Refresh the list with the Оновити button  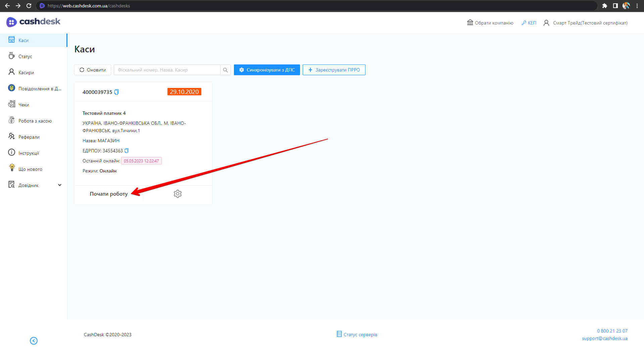tap(93, 70)
